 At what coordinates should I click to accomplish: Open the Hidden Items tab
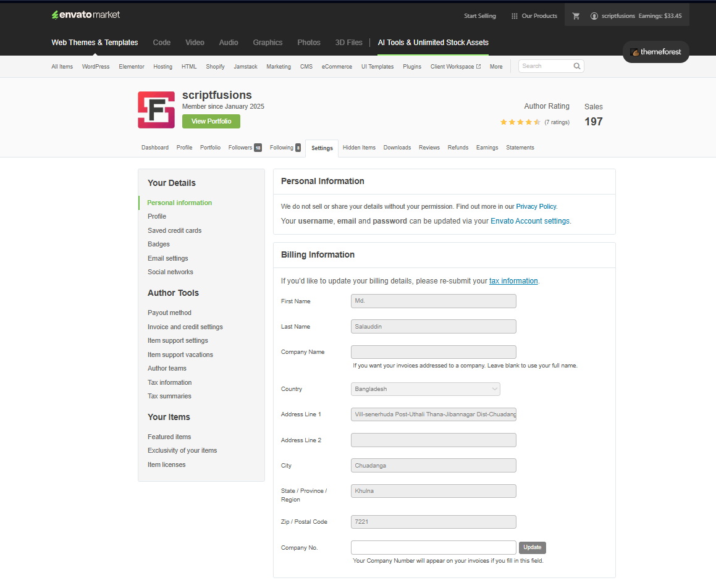(359, 148)
